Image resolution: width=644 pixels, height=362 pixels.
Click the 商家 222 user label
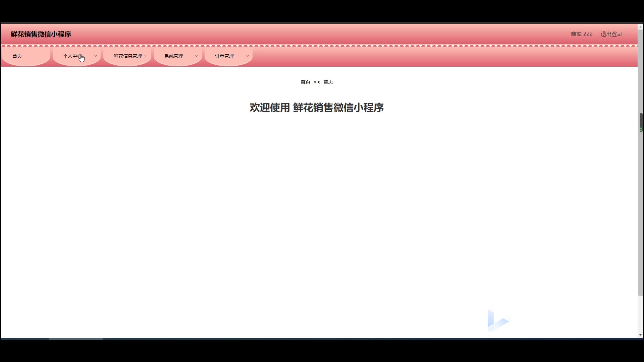[582, 34]
